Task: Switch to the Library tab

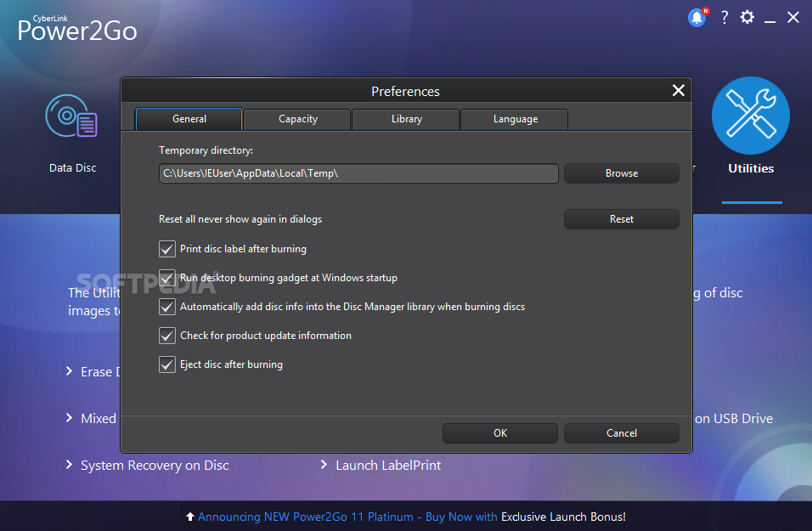Action: point(407,119)
